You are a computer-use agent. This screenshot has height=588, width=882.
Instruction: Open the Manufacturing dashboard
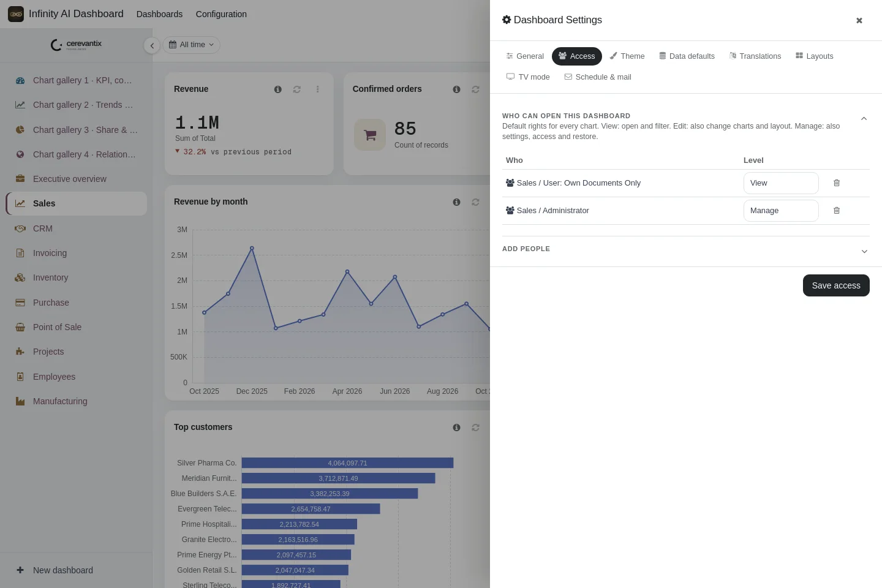point(76,401)
